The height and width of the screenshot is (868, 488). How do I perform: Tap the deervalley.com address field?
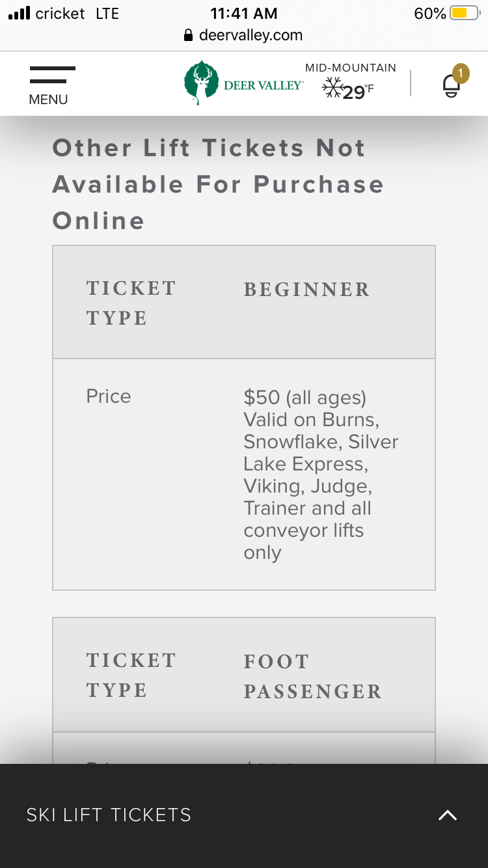(251, 35)
